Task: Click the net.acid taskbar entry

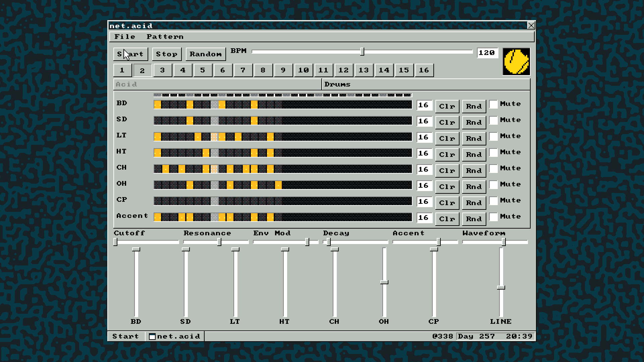Action: point(175,336)
